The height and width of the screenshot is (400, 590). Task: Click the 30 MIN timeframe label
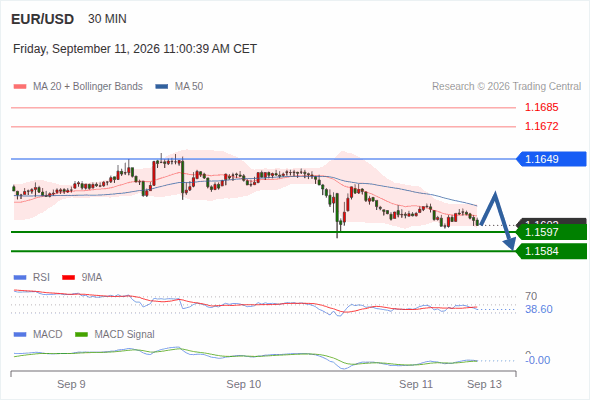point(107,19)
